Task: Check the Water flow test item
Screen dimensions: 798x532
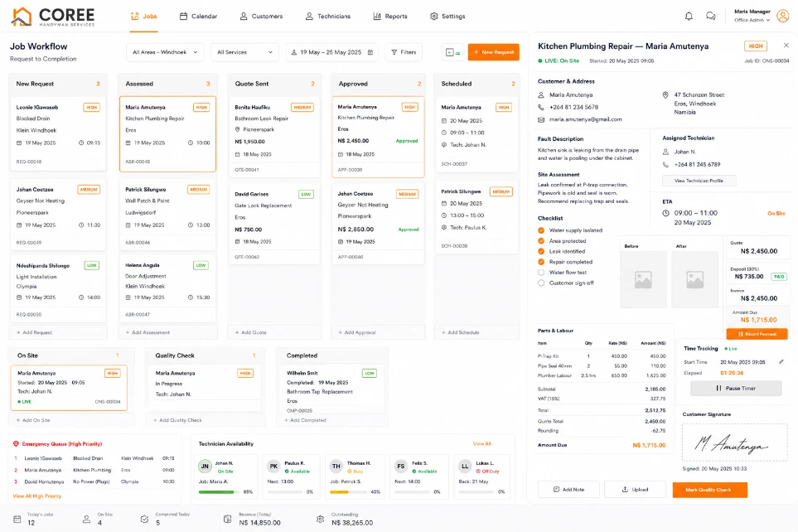Action: tap(541, 273)
